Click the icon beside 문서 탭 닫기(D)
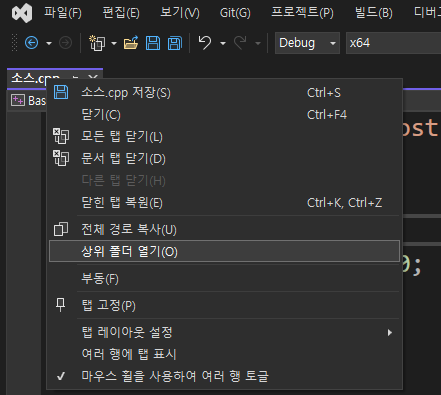 [x=61, y=158]
